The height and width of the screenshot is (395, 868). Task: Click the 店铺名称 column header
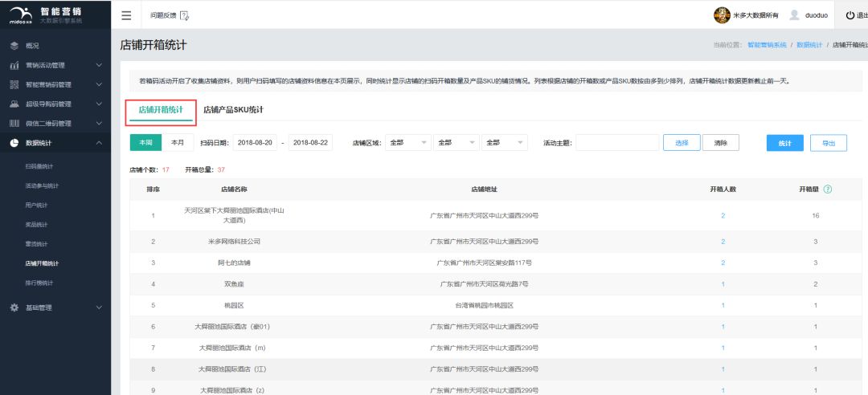[234, 189]
